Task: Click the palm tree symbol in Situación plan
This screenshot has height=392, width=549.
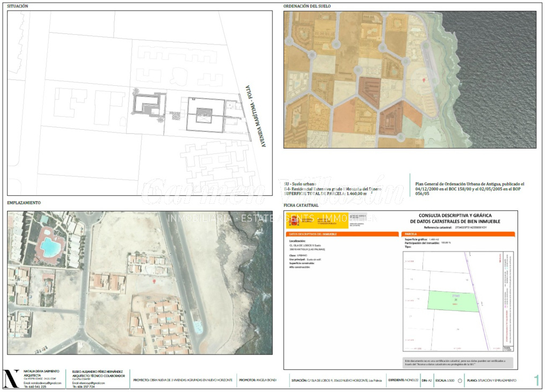Action: (x=135, y=93)
